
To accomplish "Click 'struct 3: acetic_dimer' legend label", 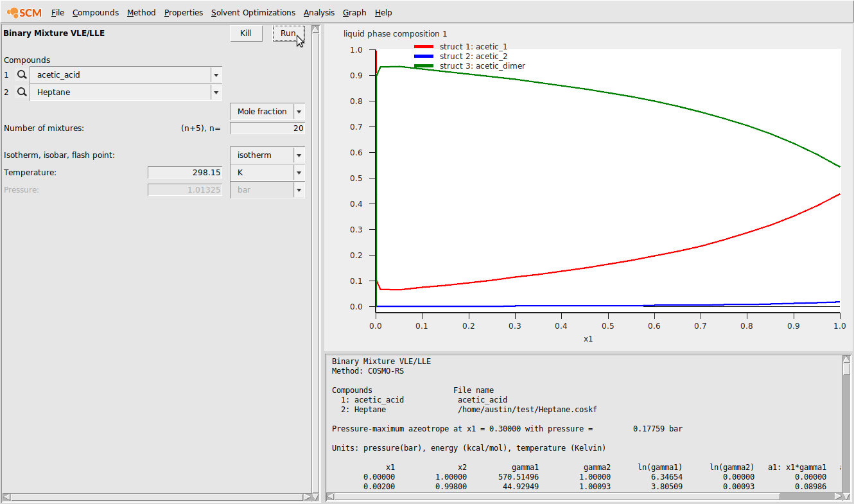I will pyautogui.click(x=482, y=66).
